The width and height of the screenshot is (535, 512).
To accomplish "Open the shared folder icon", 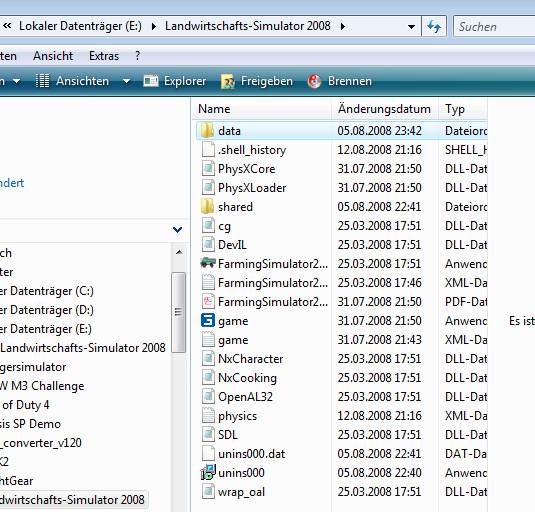I will pyautogui.click(x=207, y=207).
